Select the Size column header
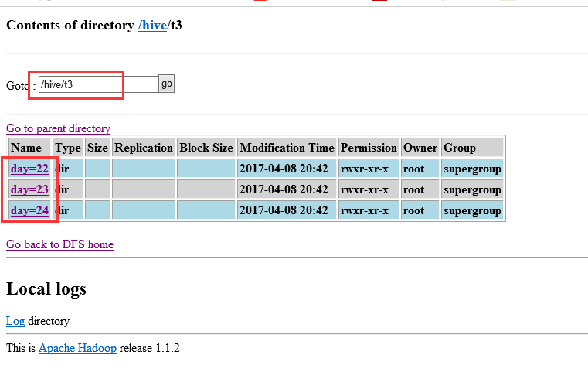 [x=97, y=148]
